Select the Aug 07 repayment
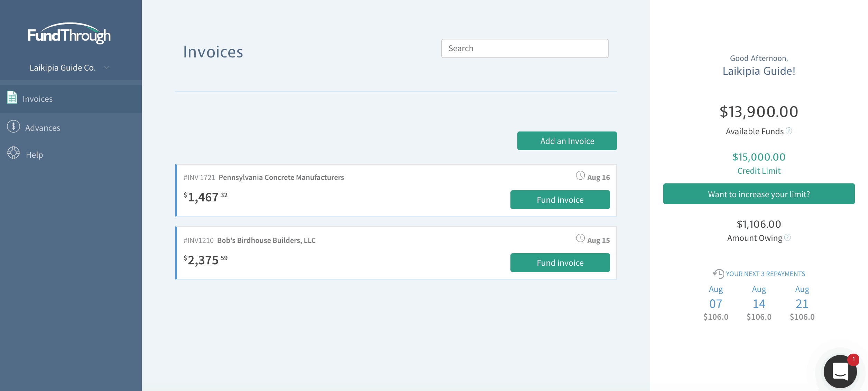Viewport: 868px width, 391px height. pos(716,303)
